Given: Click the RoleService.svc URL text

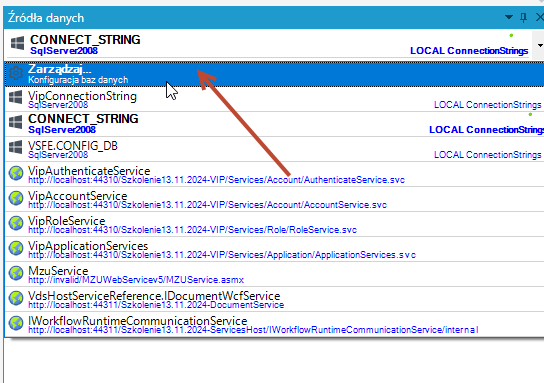Looking at the screenshot, I should (193, 230).
